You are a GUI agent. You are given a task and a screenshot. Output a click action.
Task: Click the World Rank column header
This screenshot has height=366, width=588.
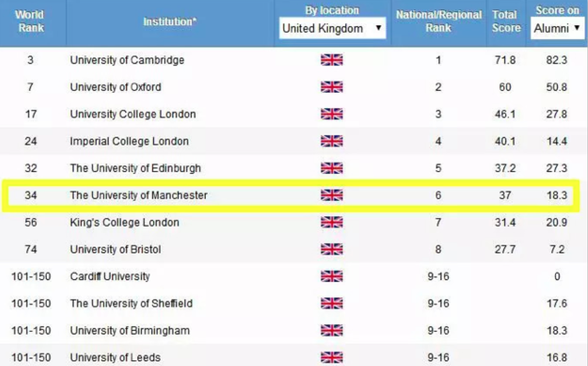point(29,21)
